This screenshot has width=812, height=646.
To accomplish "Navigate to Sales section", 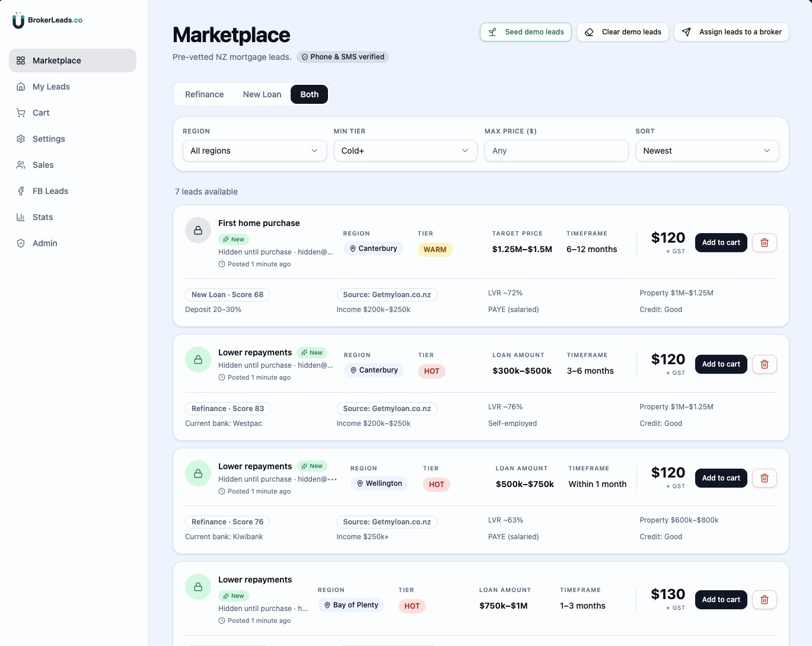I will click(72, 165).
